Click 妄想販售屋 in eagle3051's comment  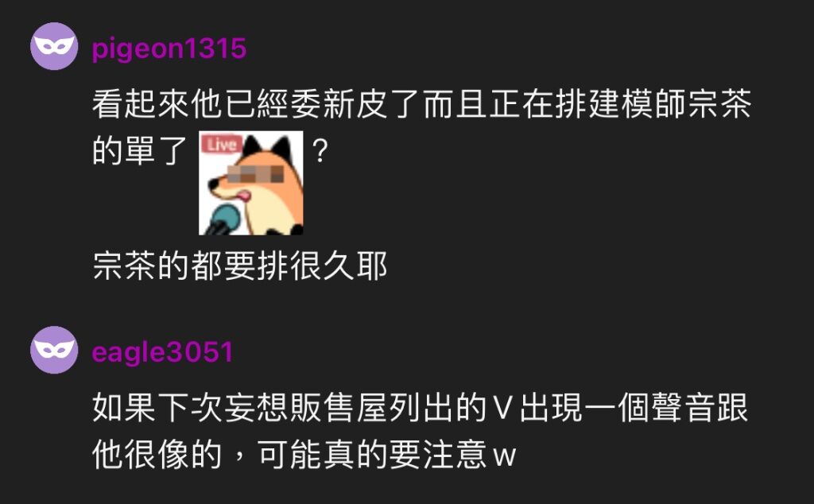pos(306,408)
